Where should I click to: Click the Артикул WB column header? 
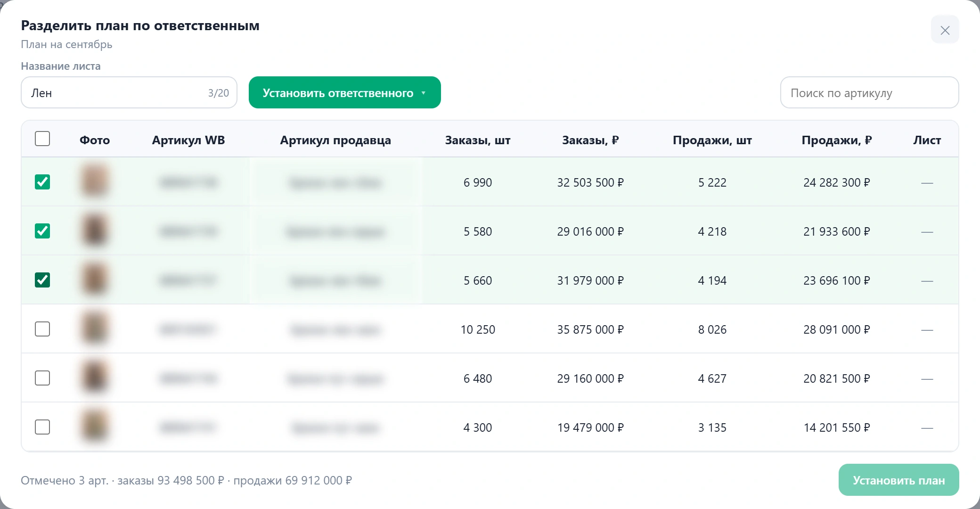pyautogui.click(x=188, y=140)
